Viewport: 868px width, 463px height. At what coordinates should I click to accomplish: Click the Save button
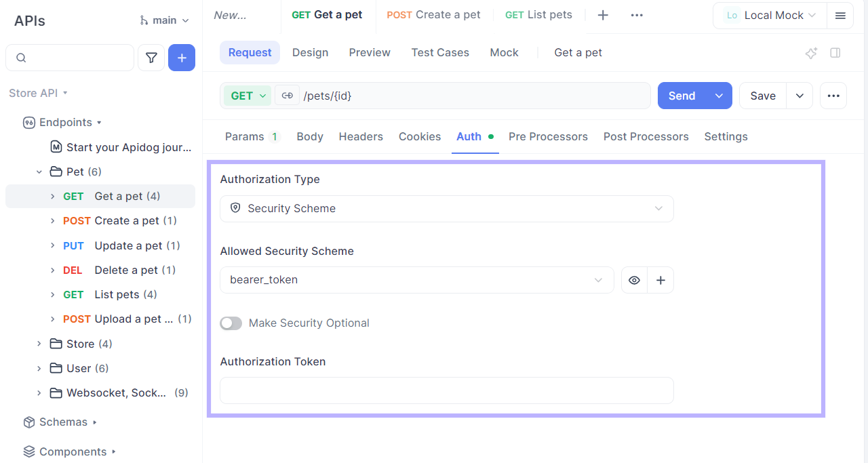[763, 96]
